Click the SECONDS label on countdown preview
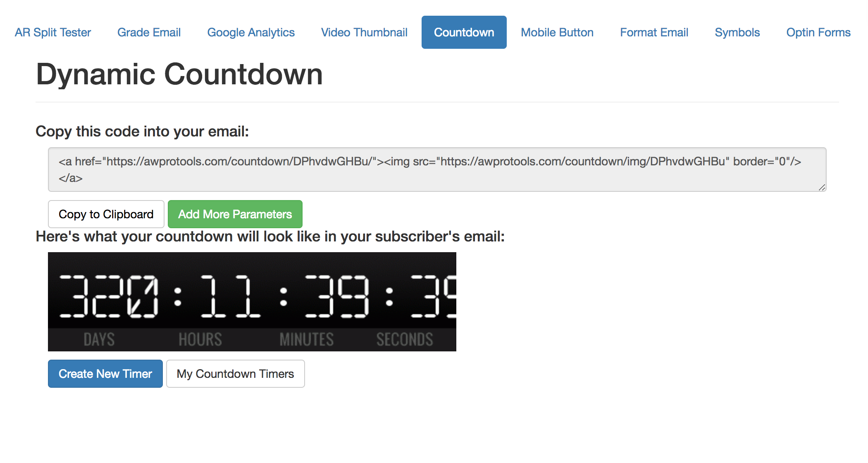This screenshot has width=868, height=463. pos(405,339)
